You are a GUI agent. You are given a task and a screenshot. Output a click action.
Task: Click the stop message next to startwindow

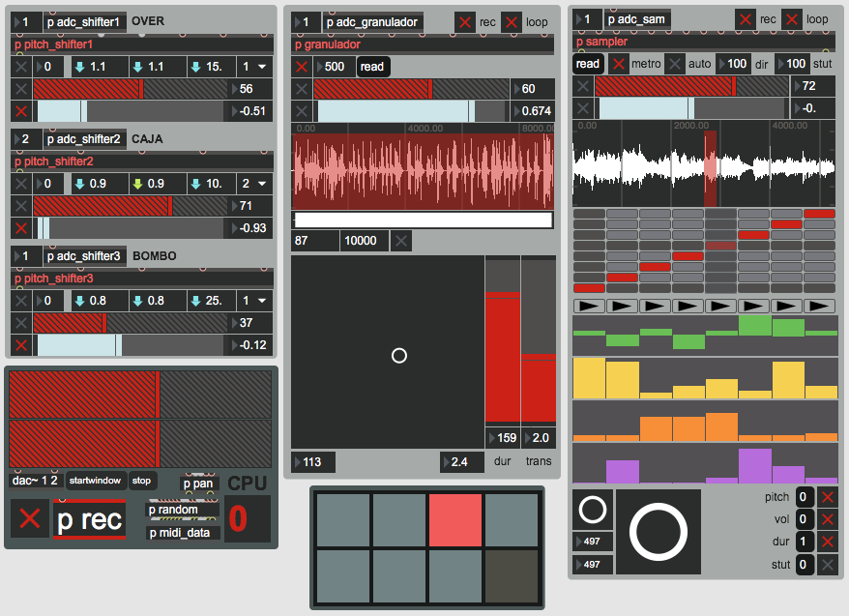142,481
